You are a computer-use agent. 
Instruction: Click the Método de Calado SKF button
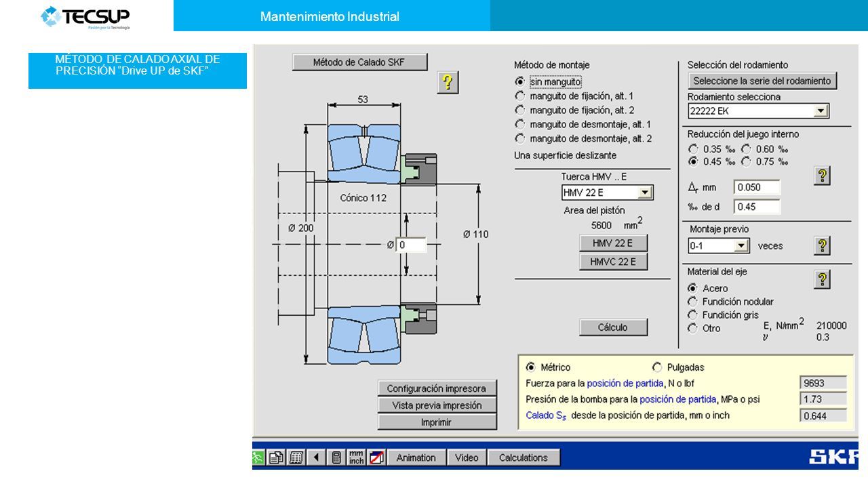pyautogui.click(x=360, y=62)
